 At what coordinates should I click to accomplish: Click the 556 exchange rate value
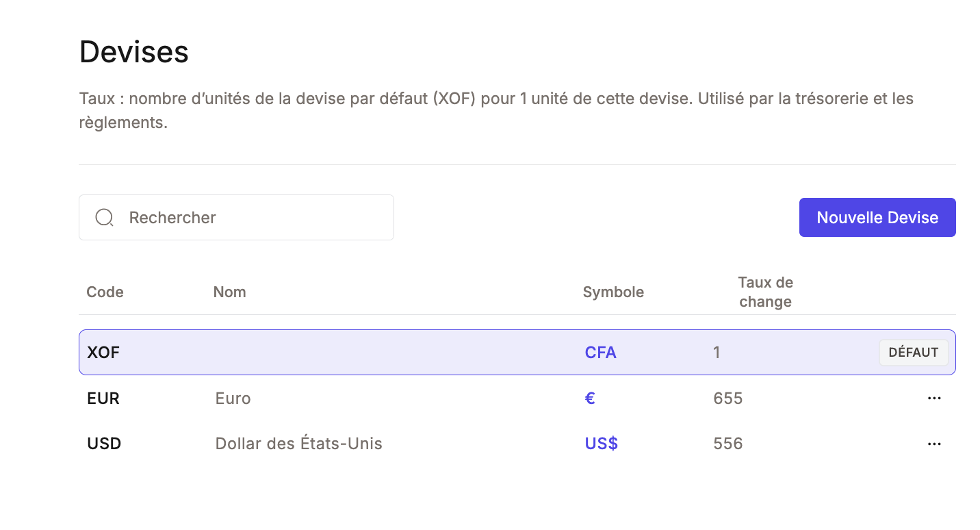[x=727, y=444]
